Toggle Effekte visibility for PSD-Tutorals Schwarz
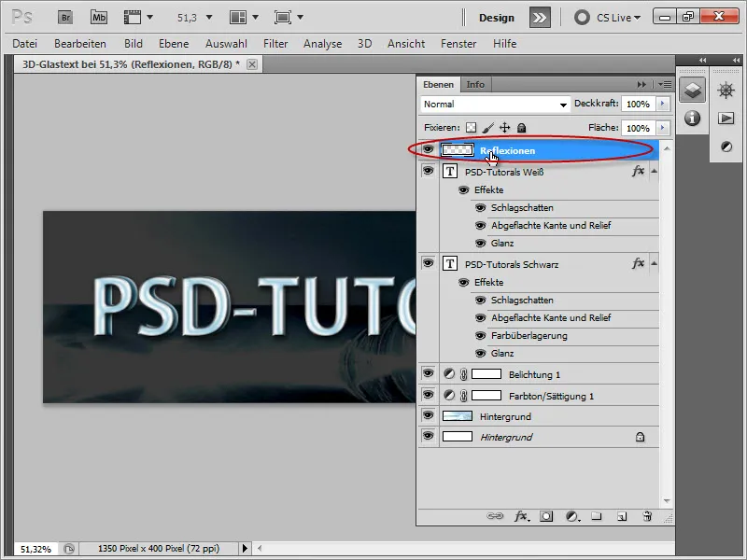Image resolution: width=747 pixels, height=560 pixels. 463,283
